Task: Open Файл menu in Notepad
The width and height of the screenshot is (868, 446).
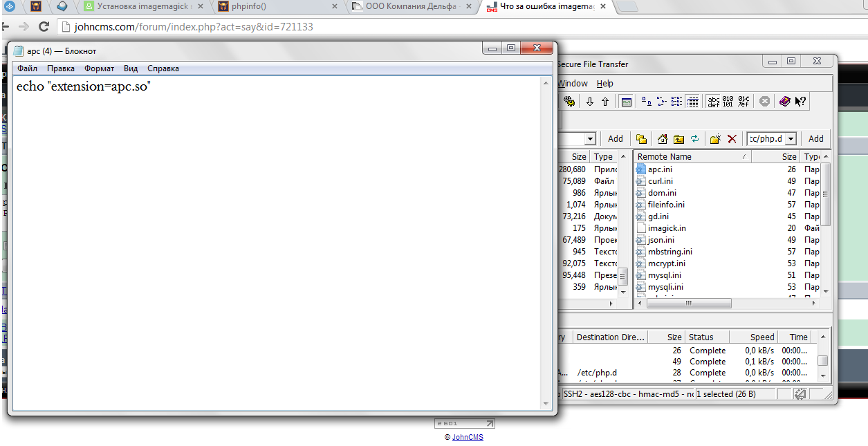Action: pos(28,68)
